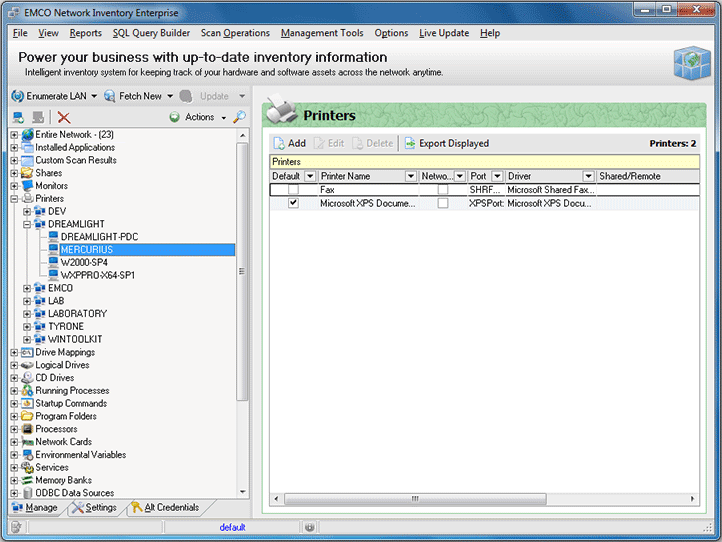
Task: Click the Fetch New toolbar icon
Action: click(110, 96)
